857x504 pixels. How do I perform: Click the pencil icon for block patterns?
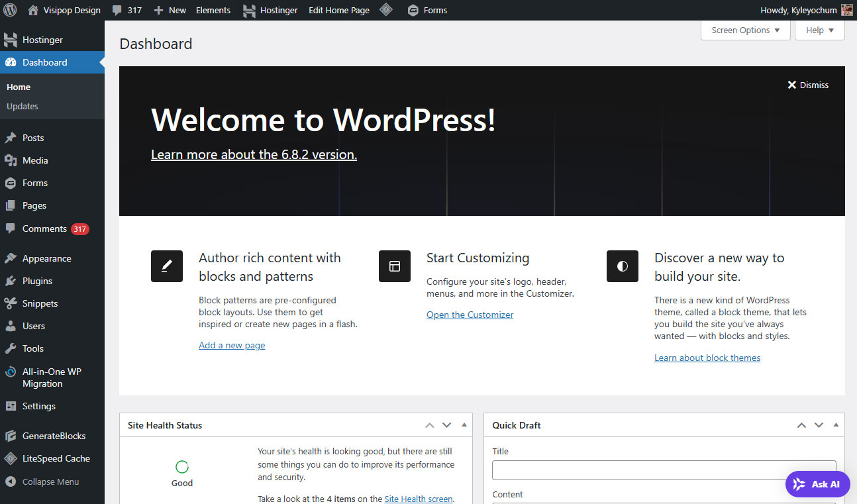click(x=167, y=266)
